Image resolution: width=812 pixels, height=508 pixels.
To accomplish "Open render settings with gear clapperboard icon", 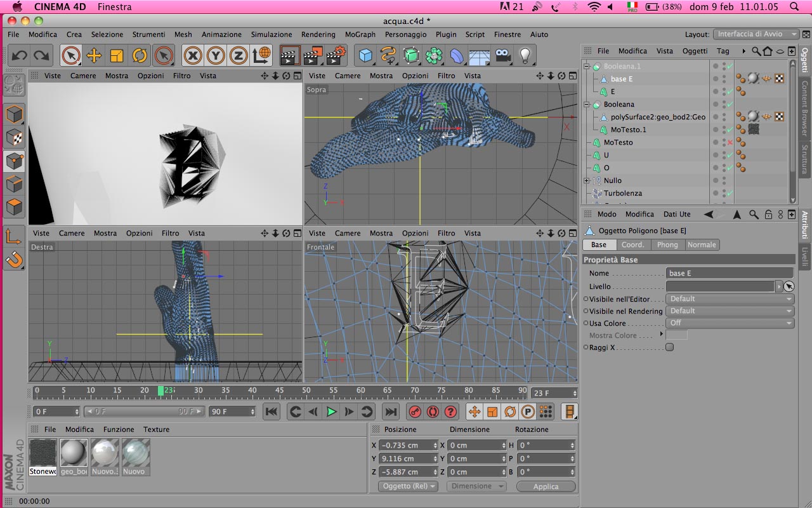I will click(x=336, y=56).
